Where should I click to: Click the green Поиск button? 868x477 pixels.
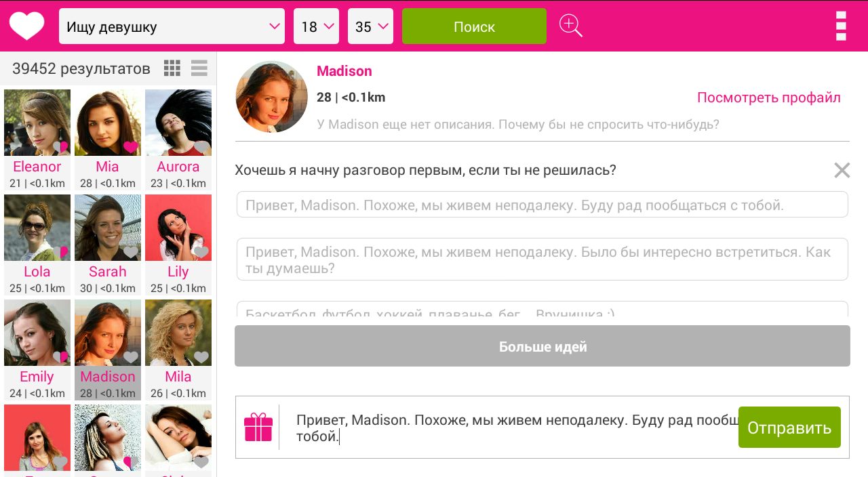pos(474,26)
